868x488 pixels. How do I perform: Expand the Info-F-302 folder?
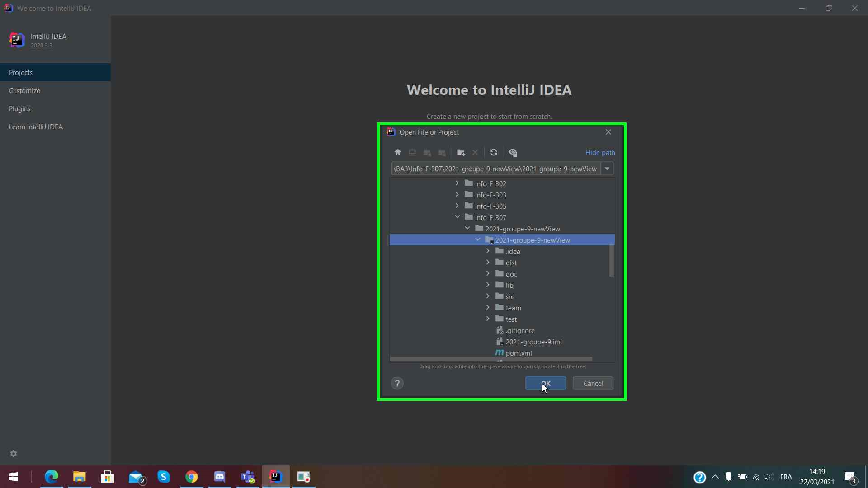pyautogui.click(x=457, y=183)
